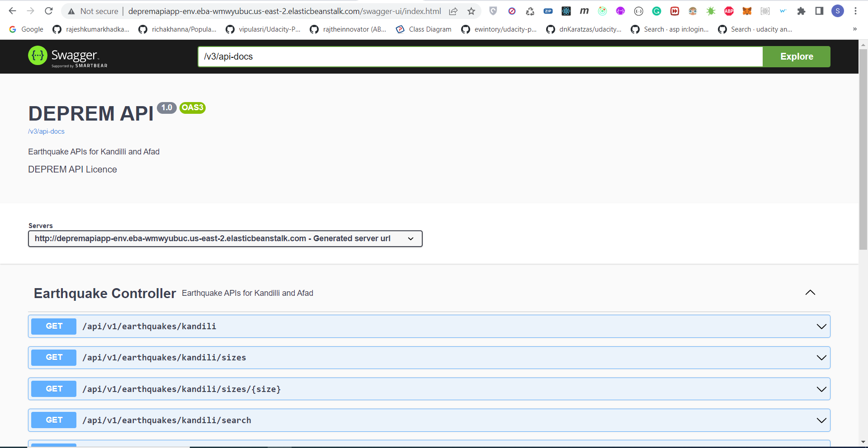This screenshot has height=448, width=868.
Task: Click the Swagger logo
Action: tap(68, 56)
